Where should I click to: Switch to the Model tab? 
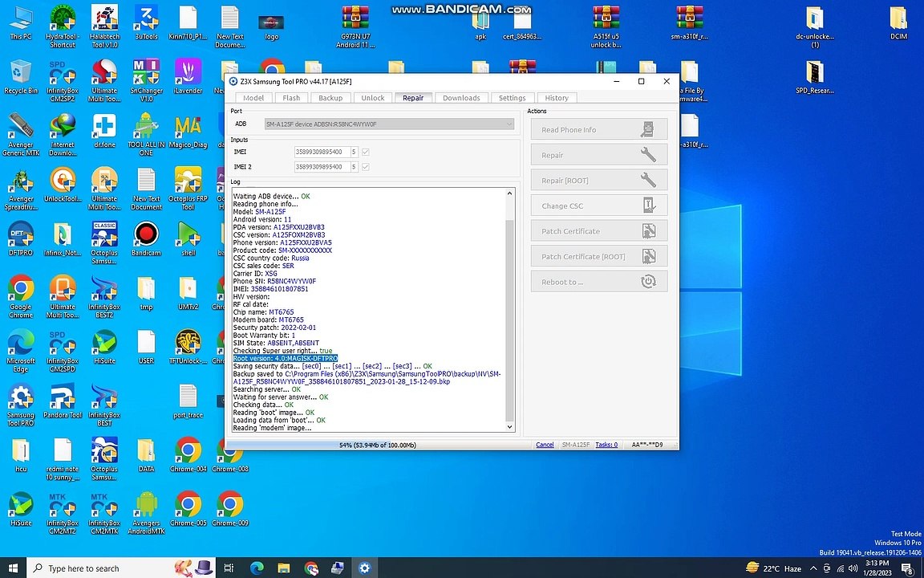pos(253,98)
